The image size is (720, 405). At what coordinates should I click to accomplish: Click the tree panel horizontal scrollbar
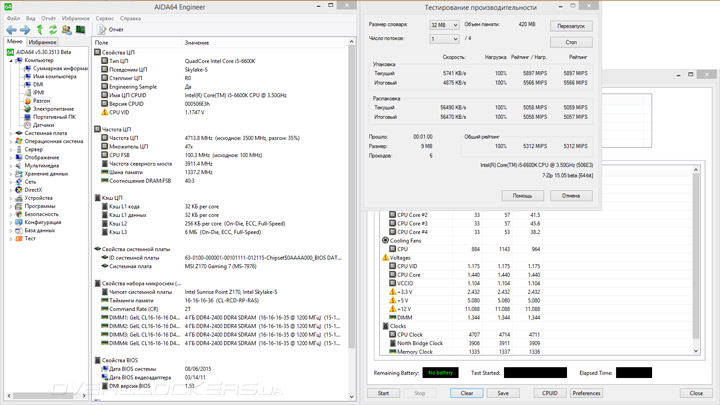pos(46,395)
